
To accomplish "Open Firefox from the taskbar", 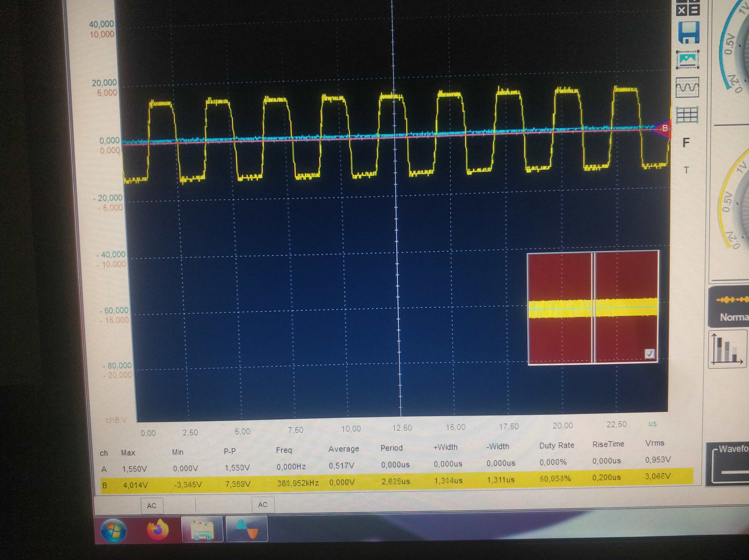I will point(158,530).
